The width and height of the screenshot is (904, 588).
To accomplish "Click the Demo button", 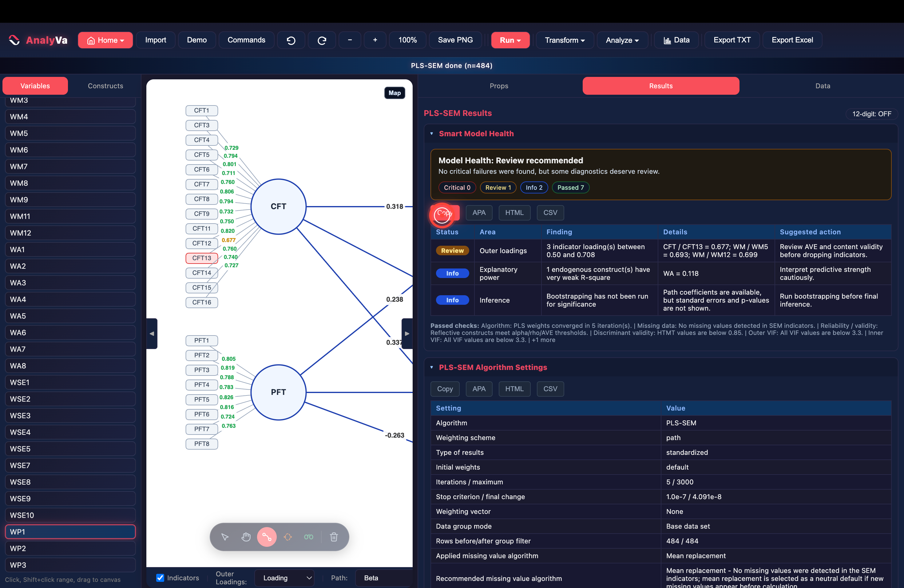I will pyautogui.click(x=197, y=40).
